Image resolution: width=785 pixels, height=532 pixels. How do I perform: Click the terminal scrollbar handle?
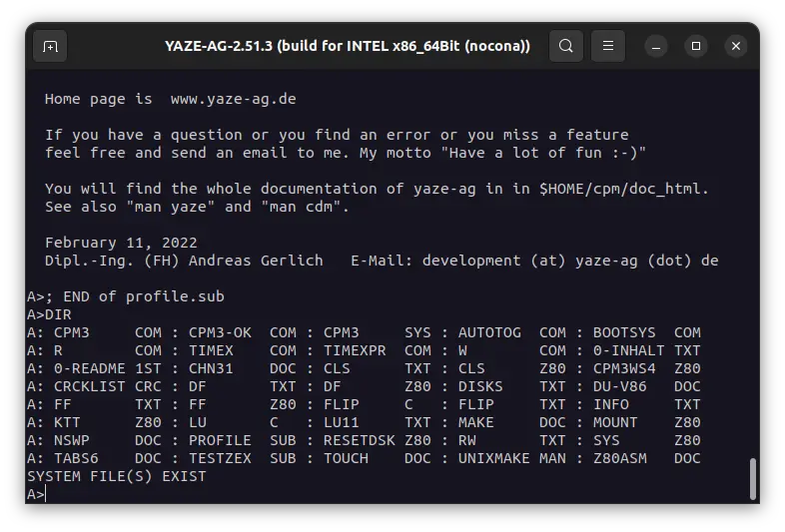(752, 479)
